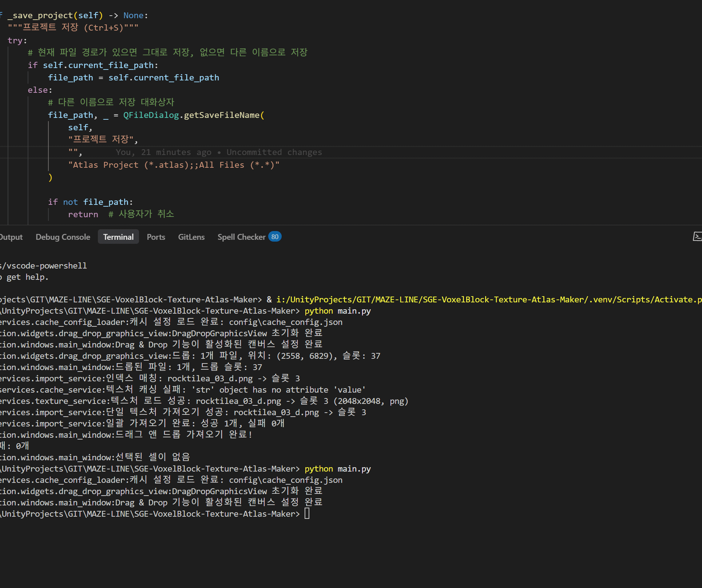Viewport: 702px width, 588px height.
Task: Click QFileDialog class name in code
Action: pos(151,115)
